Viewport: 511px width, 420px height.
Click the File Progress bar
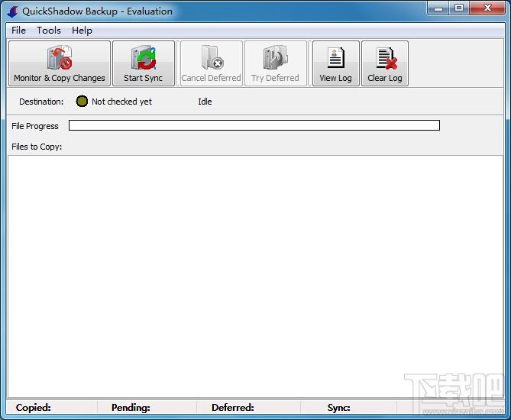[x=254, y=125]
